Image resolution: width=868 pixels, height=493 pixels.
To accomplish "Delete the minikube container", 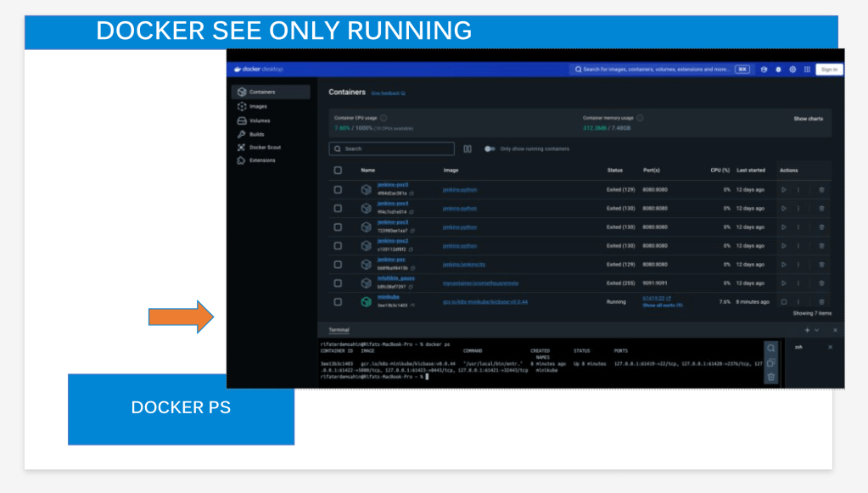I will coord(821,302).
